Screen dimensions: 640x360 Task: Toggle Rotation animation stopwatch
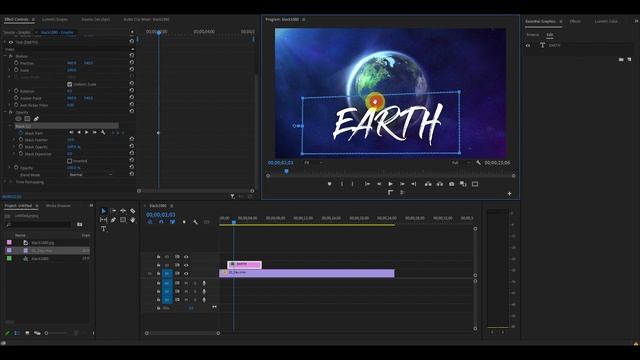point(16,91)
